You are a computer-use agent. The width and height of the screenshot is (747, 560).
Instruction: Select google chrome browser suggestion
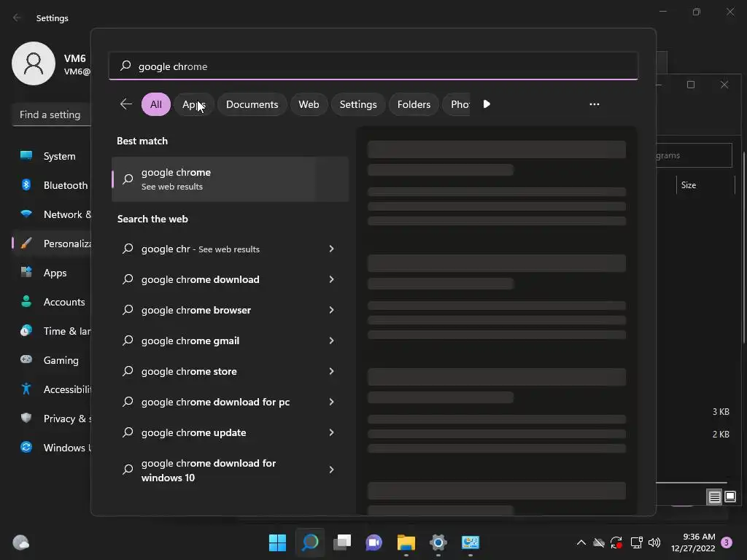click(196, 310)
